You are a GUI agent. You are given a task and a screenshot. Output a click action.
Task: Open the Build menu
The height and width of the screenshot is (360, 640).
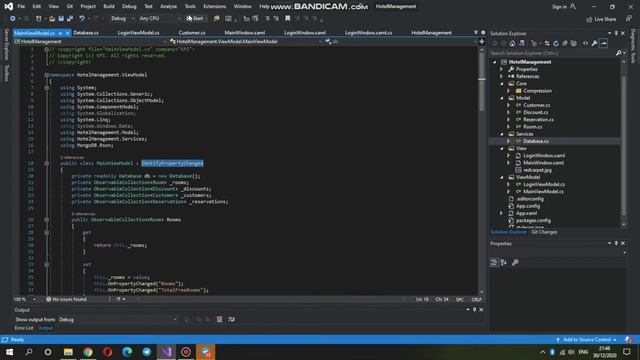point(109,7)
